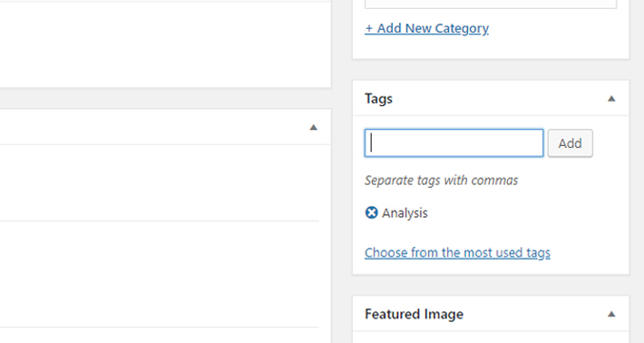Remove the Analysis tag with its X icon
The image size is (644, 343).
371,212
